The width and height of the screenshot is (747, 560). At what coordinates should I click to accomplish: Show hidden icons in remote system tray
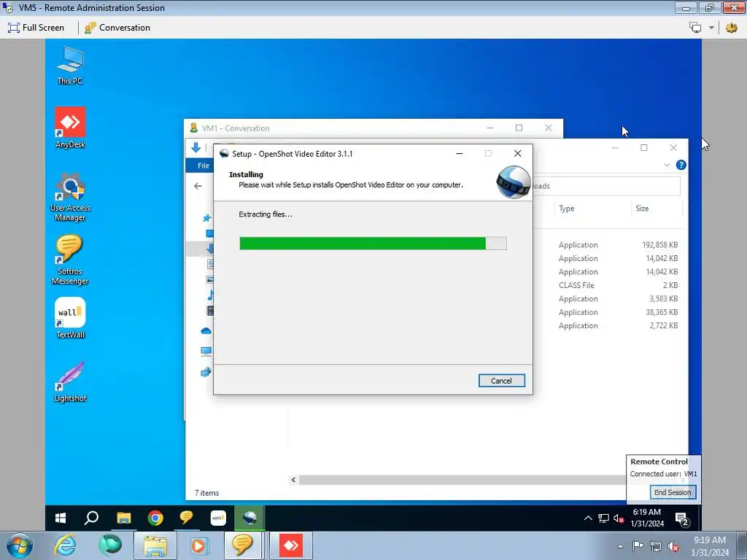click(588, 518)
